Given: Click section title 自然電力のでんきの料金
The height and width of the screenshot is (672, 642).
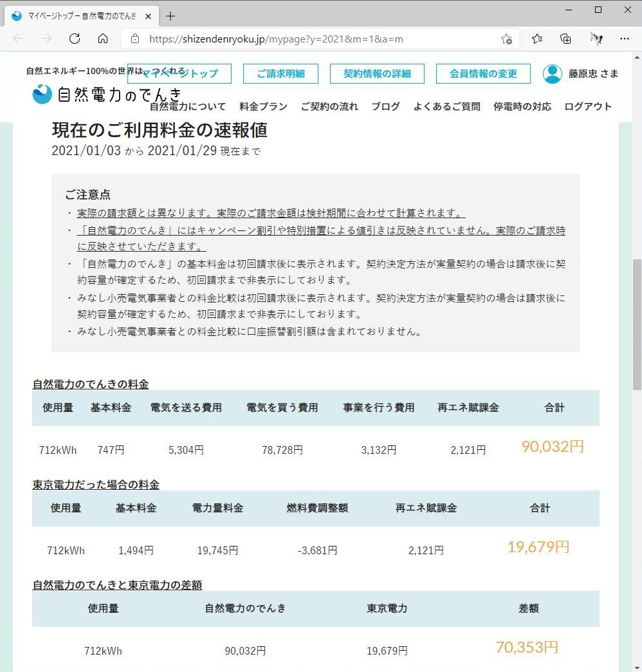Looking at the screenshot, I should pyautogui.click(x=90, y=384).
